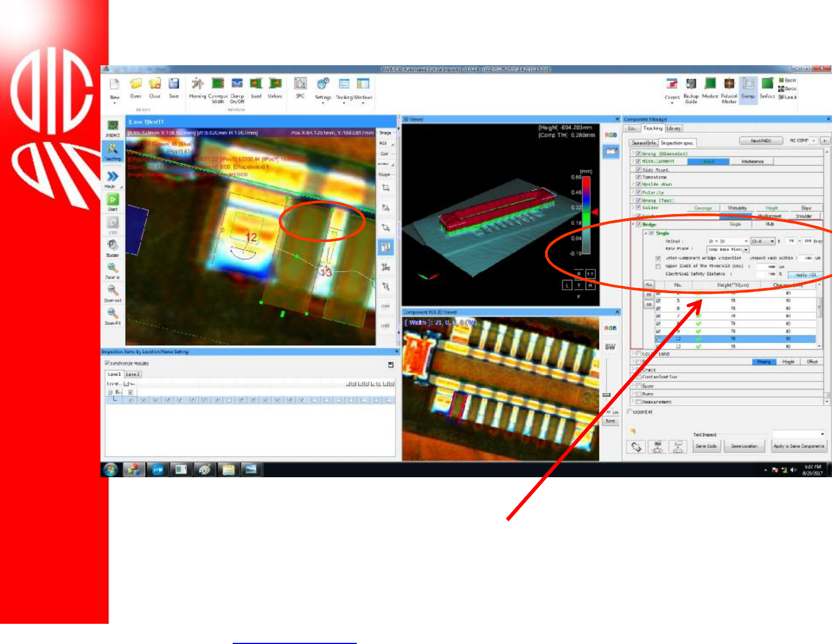Screen dimensions: 832x644
Task: Adjust Conveyor Width from the toolbar
Action: pos(218,91)
